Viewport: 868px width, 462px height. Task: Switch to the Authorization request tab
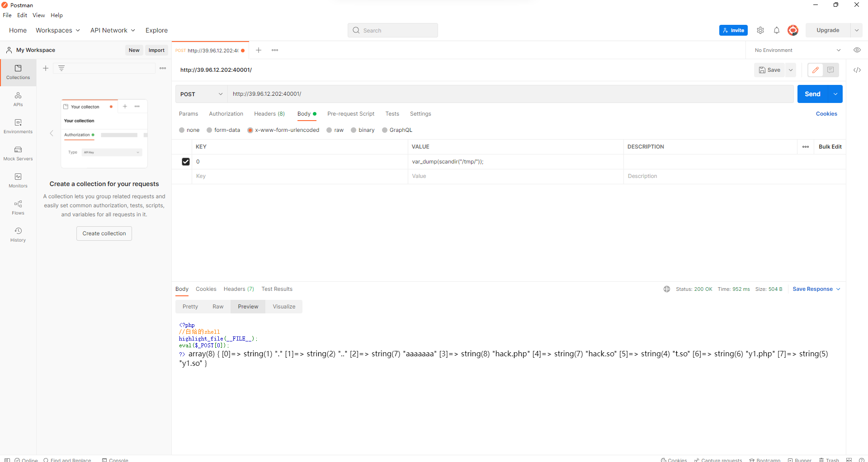click(x=226, y=114)
